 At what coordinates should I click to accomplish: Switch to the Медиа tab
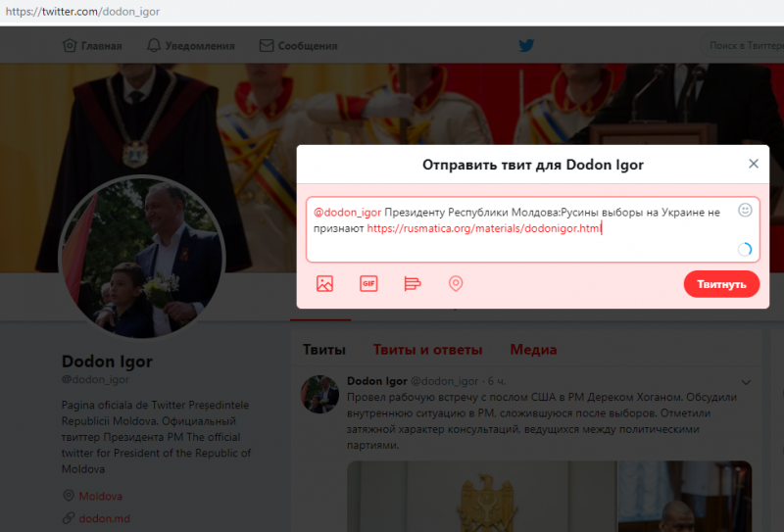[533, 350]
